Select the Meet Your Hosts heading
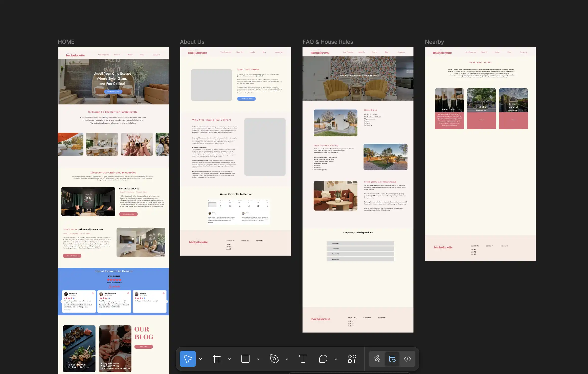This screenshot has height=374, width=588. (248, 69)
